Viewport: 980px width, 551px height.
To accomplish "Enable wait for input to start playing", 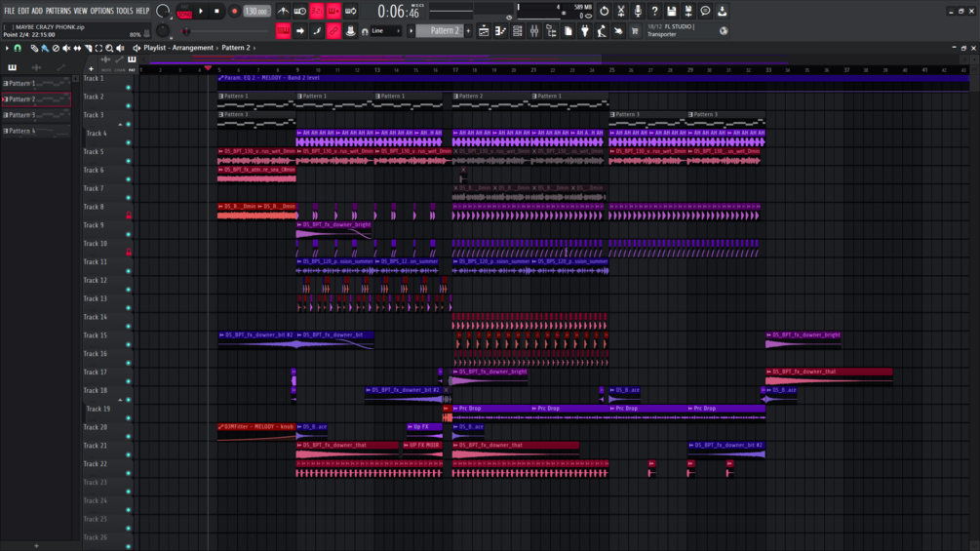I will click(300, 12).
